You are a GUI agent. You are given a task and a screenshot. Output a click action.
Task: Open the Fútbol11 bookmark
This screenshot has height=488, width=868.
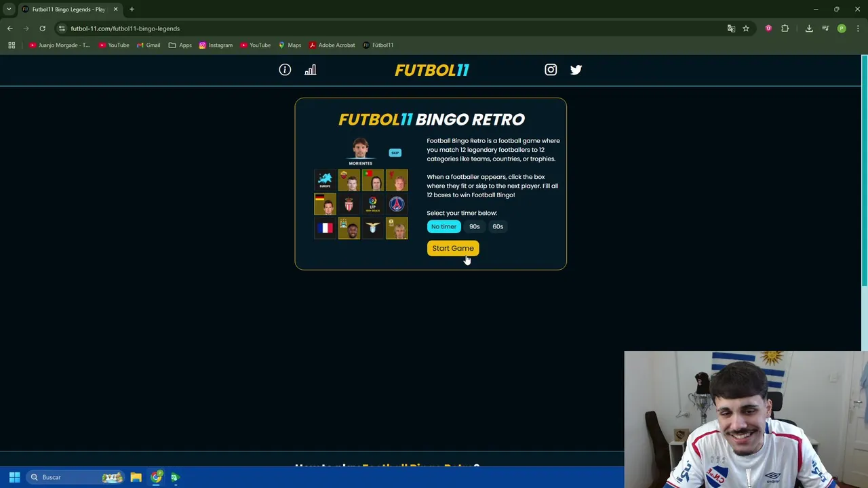pyautogui.click(x=378, y=45)
